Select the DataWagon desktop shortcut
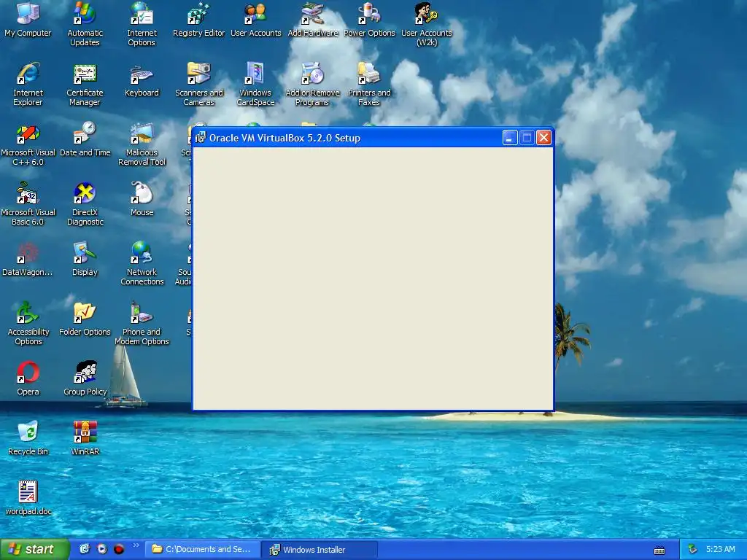This screenshot has height=560, width=747. click(x=28, y=260)
